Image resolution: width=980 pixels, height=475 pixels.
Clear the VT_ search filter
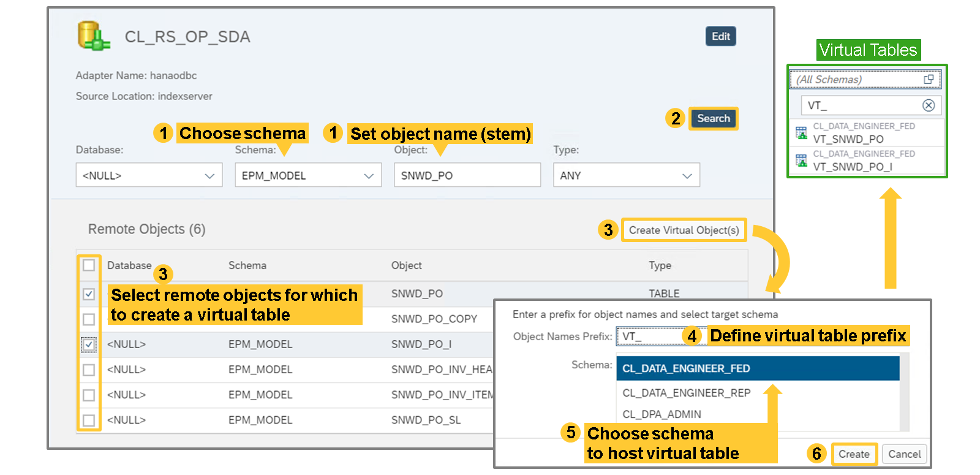pyautogui.click(x=929, y=105)
